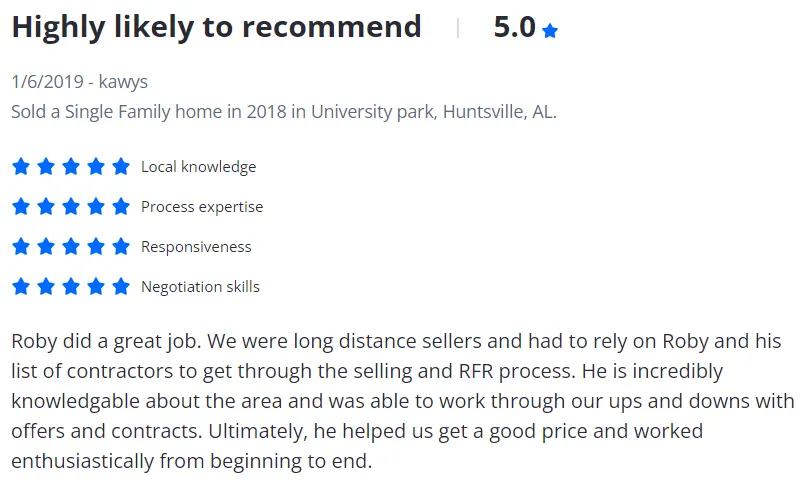Click first star in Negotiation skills row
Viewport: 810px width, 487px height.
click(21, 286)
